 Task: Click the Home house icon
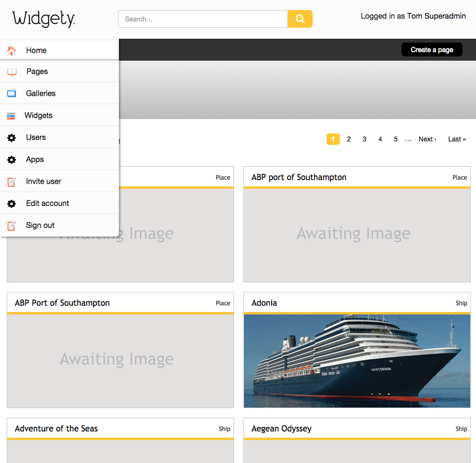11,51
